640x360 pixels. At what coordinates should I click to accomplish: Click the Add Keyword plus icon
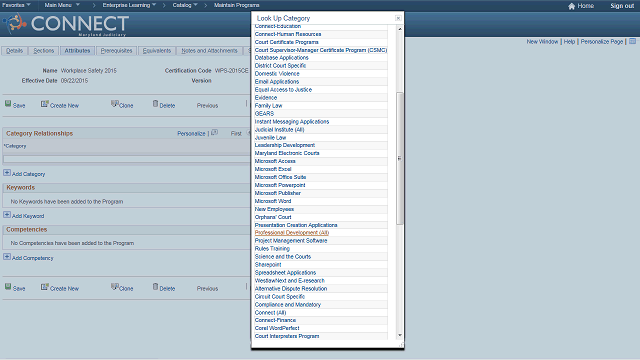point(7,215)
